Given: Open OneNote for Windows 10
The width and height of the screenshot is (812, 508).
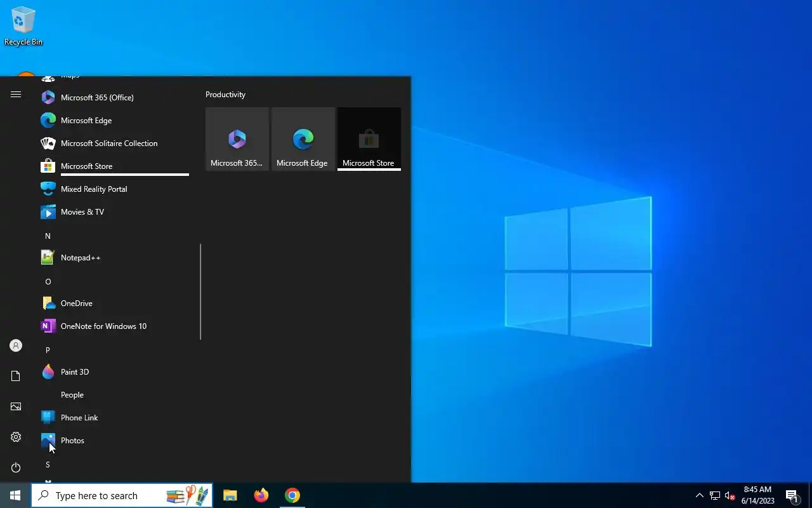Looking at the screenshot, I should point(114,326).
